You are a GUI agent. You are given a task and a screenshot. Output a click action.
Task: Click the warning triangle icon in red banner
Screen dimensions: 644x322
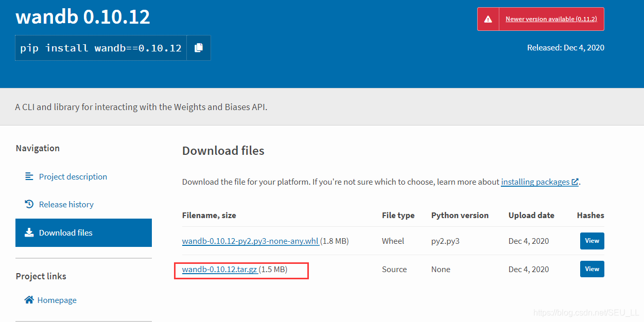pyautogui.click(x=488, y=19)
